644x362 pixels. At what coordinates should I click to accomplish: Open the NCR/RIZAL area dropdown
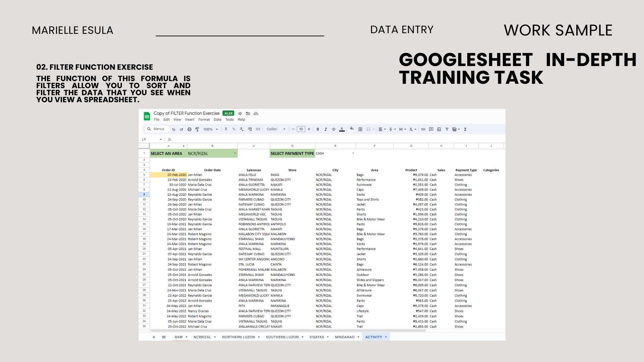click(235, 154)
